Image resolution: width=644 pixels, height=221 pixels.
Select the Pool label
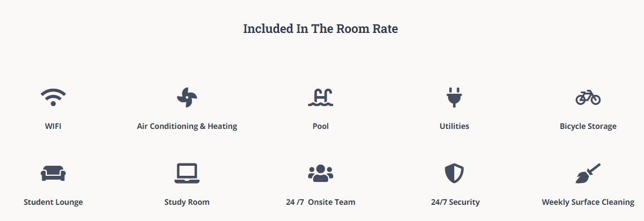click(320, 126)
